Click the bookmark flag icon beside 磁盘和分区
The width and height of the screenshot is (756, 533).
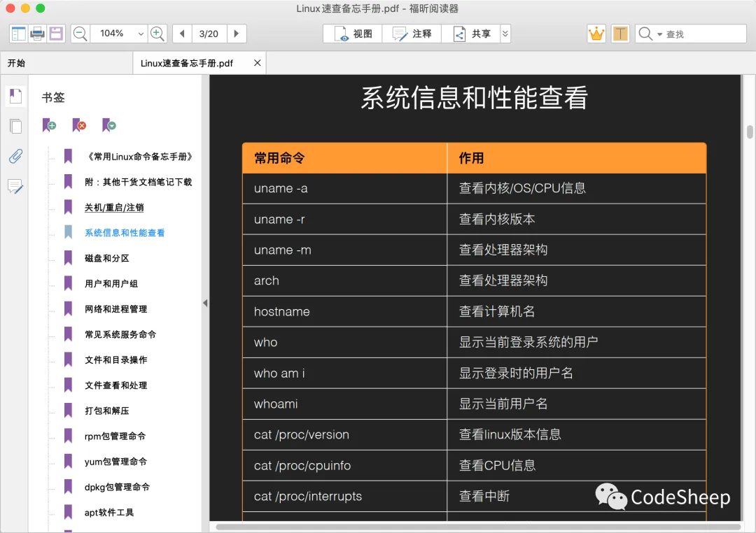(x=68, y=258)
